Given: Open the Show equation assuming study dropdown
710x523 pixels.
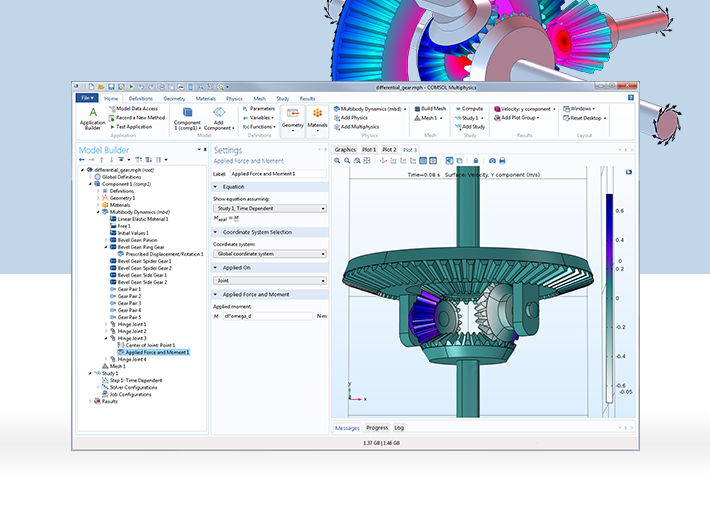Looking at the screenshot, I should (269, 209).
